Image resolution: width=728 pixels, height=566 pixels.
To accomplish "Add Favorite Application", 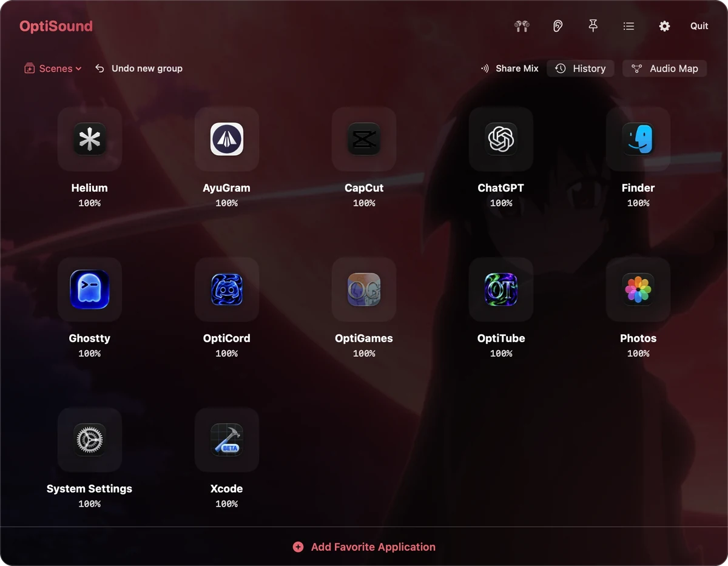I will tap(364, 547).
